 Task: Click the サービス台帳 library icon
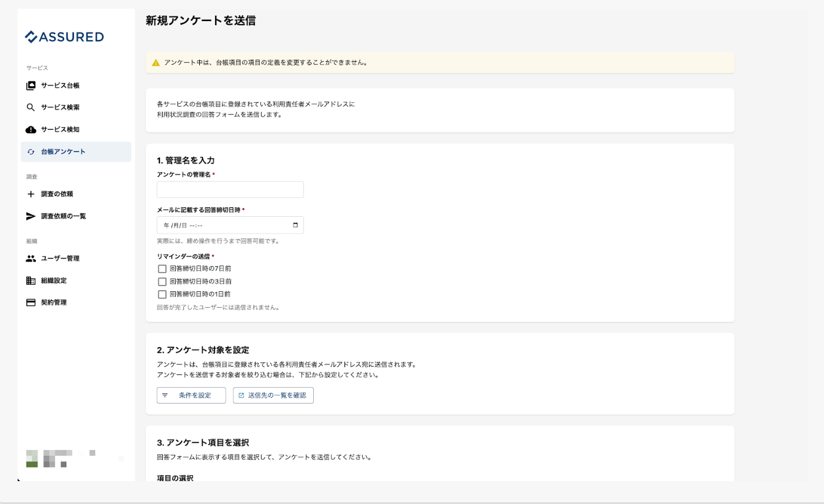tap(31, 86)
